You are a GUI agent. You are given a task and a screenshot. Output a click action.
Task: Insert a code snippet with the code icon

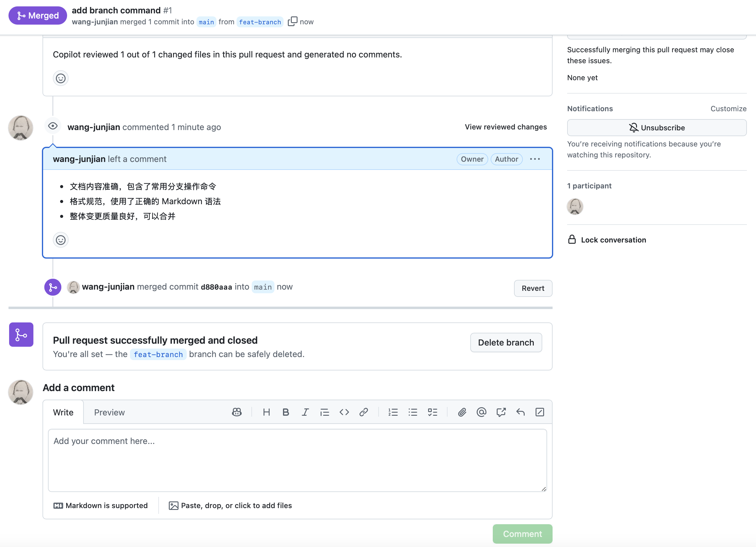pos(344,412)
